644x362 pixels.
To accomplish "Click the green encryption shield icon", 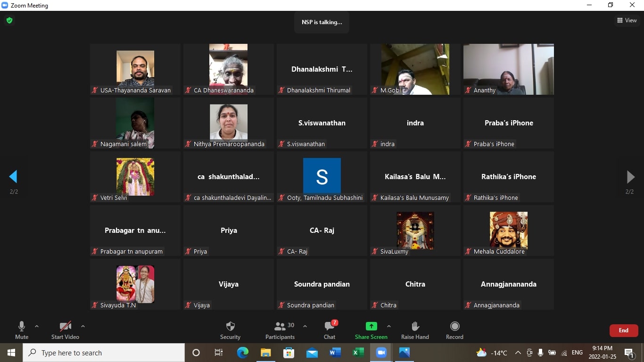I will pyautogui.click(x=9, y=20).
